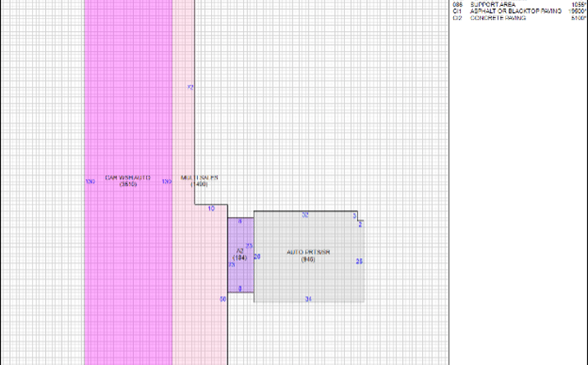Click the 32 dimension on gray area top edge
588x365 pixels.
pos(305,215)
